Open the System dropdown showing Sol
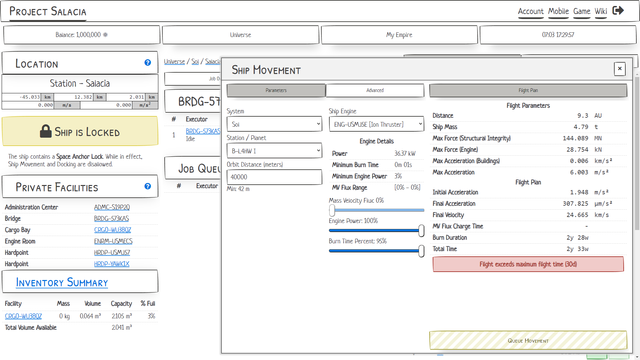This screenshot has width=640, height=360. tap(274, 124)
